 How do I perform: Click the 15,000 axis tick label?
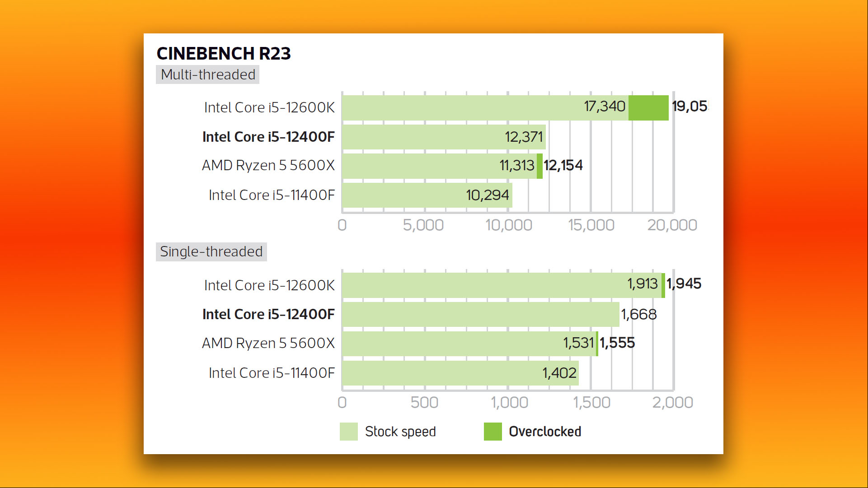click(591, 225)
